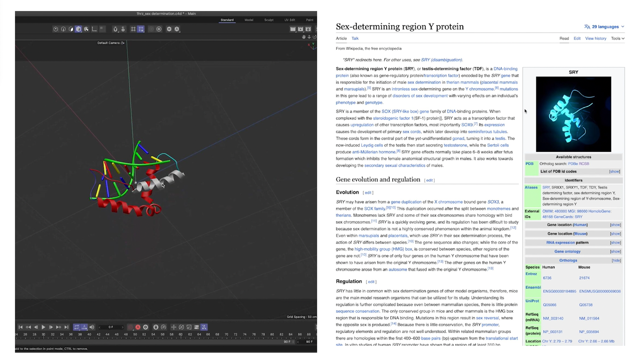The height and width of the screenshot is (362, 644).
Task: Jump to previous keyframe button
Action: tap(29, 327)
